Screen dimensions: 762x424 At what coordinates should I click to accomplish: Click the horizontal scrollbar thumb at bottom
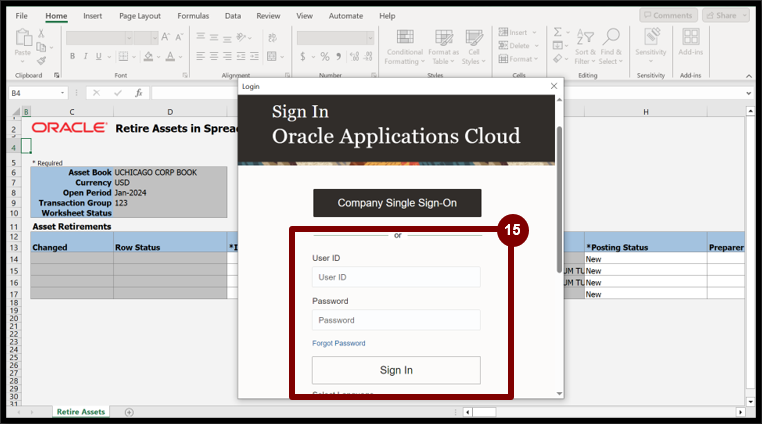tap(484, 412)
